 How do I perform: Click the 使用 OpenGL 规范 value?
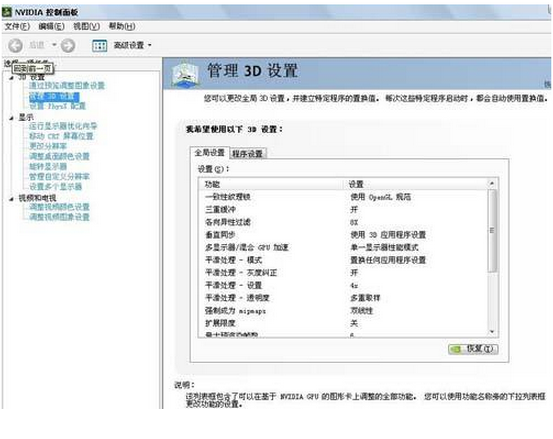point(381,197)
